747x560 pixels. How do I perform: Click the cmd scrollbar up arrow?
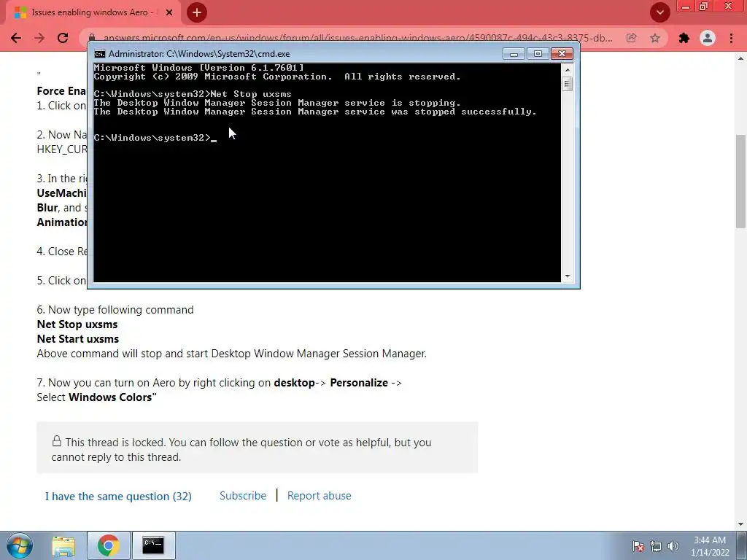coord(567,69)
